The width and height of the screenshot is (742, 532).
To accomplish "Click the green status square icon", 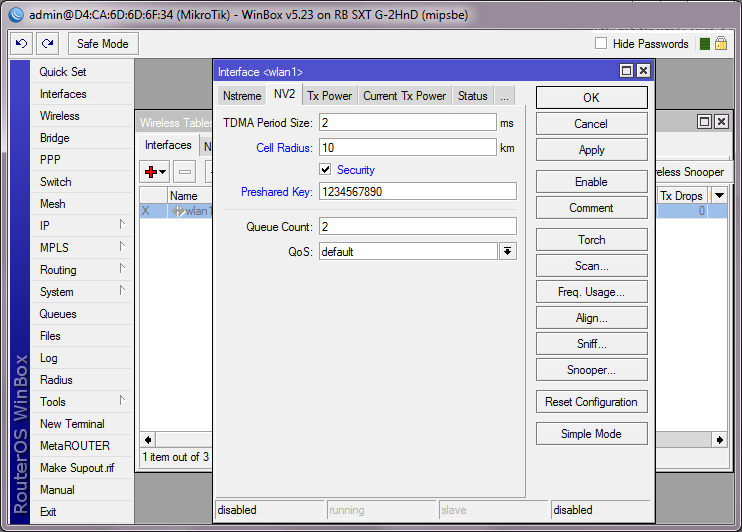I will 705,44.
